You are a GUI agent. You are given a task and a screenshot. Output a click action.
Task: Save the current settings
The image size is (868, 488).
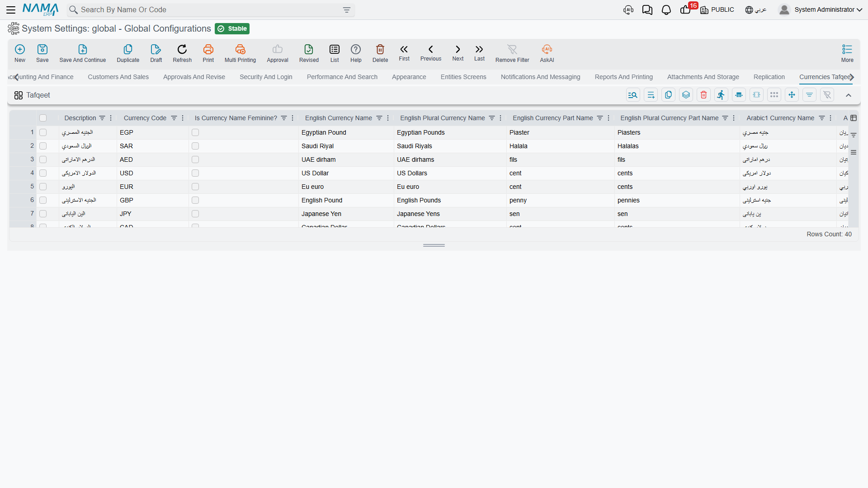(42, 53)
